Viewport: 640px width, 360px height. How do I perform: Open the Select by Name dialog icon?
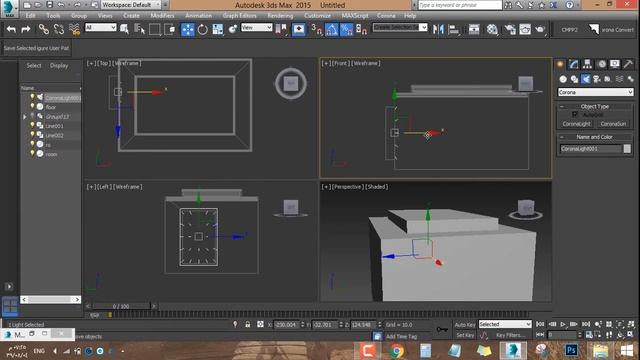tap(139, 29)
